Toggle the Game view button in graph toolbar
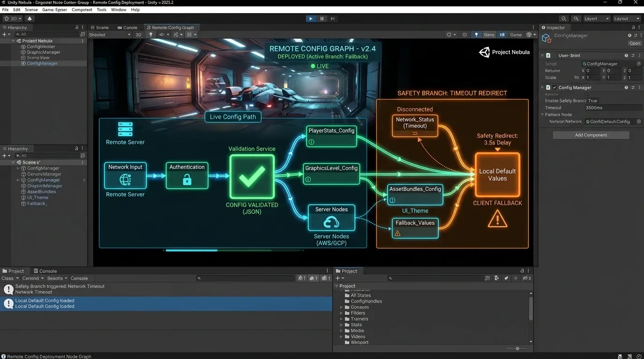This screenshot has height=359, width=644. tap(516, 35)
